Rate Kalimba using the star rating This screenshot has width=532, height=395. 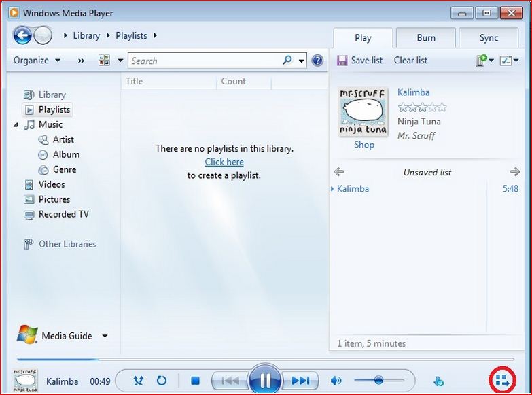pos(422,107)
